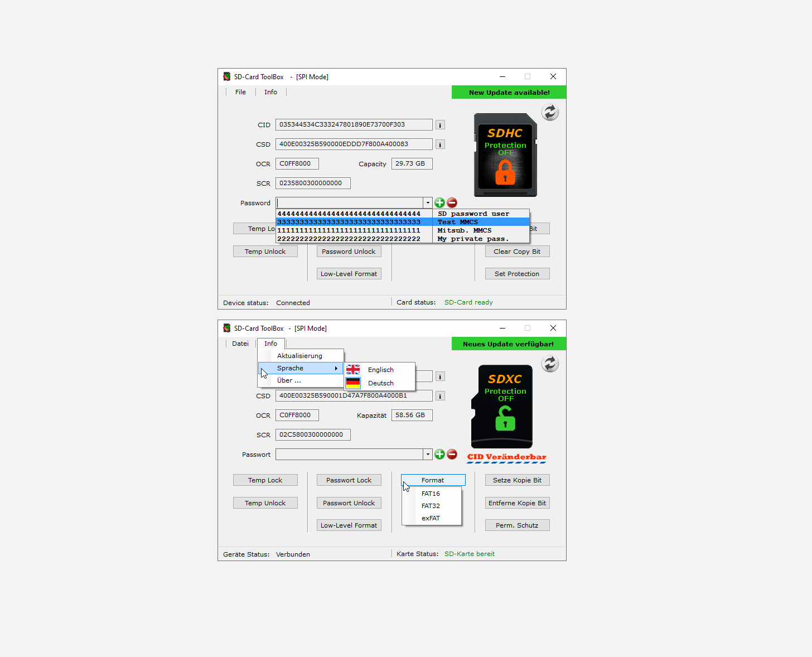812x657 pixels.
Task: Click Perm. Schutz button
Action: tap(517, 525)
